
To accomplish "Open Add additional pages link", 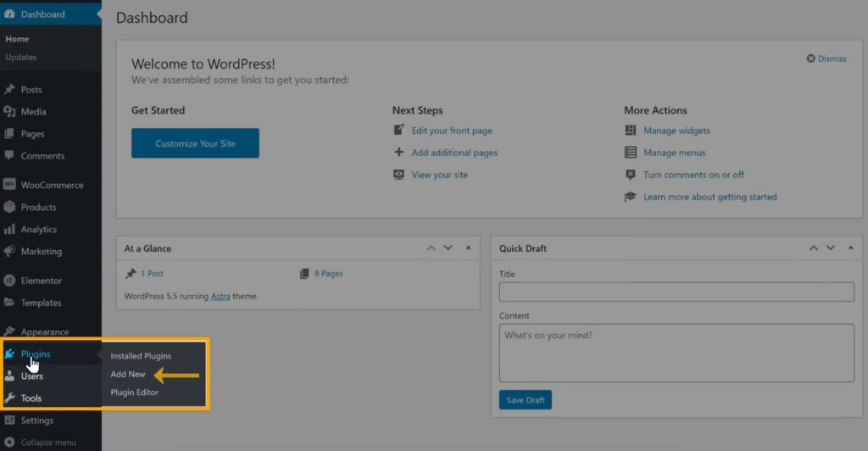I will (454, 153).
